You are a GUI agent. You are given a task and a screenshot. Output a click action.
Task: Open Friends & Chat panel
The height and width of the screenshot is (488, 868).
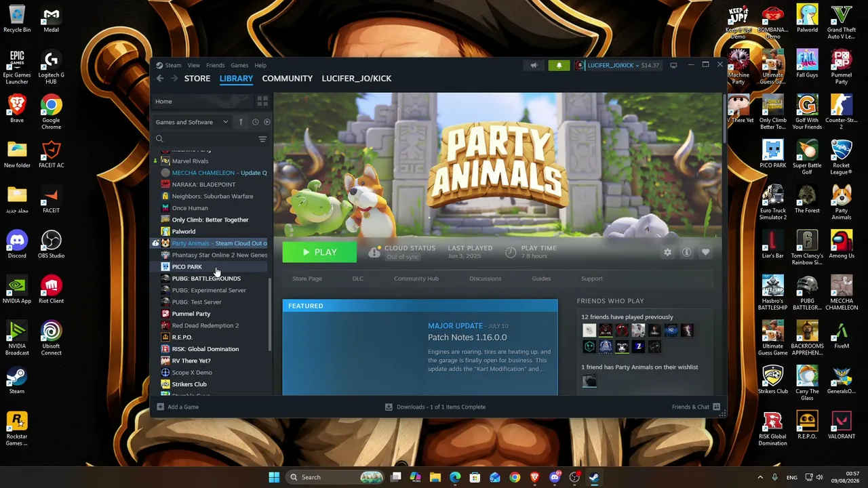click(x=696, y=407)
